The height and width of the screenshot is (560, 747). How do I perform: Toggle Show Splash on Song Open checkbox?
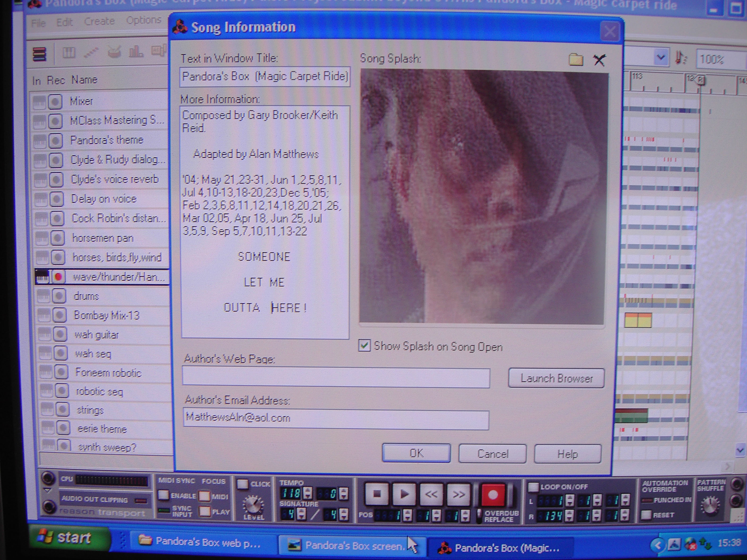click(x=364, y=346)
